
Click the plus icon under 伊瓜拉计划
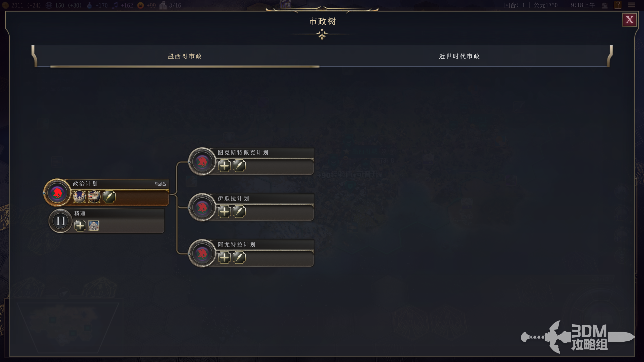(x=224, y=211)
